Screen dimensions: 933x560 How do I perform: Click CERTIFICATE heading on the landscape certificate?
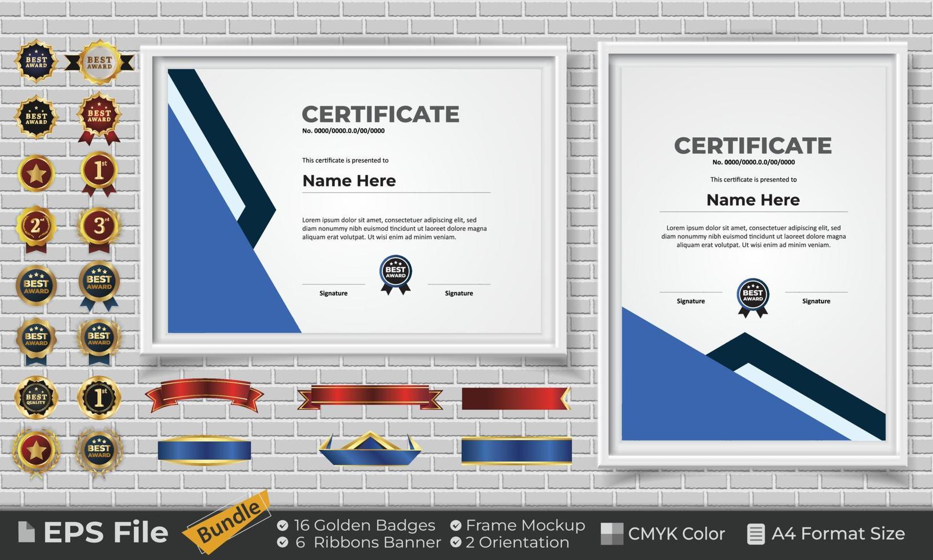(381, 114)
